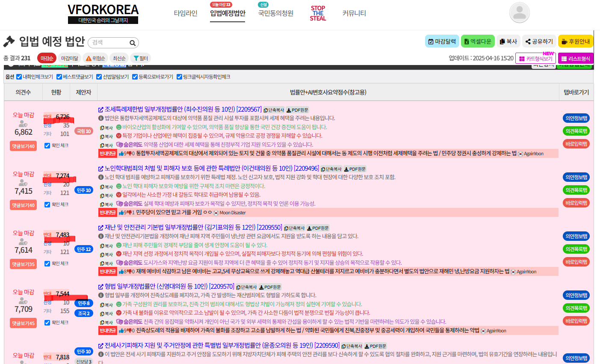Copy the 재난 피해 주민들의 경제적 부담 line
This screenshot has width=600, height=364.
[x=106, y=246]
